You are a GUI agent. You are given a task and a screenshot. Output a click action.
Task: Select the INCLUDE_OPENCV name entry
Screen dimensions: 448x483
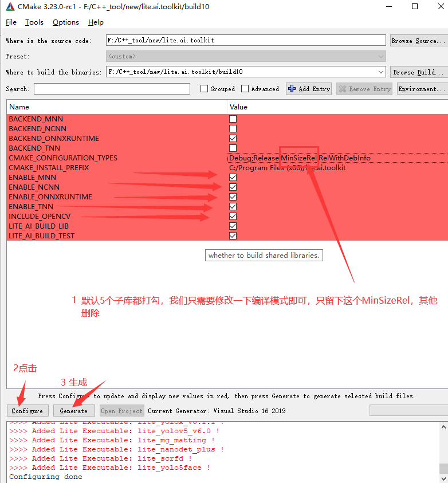pyautogui.click(x=40, y=216)
